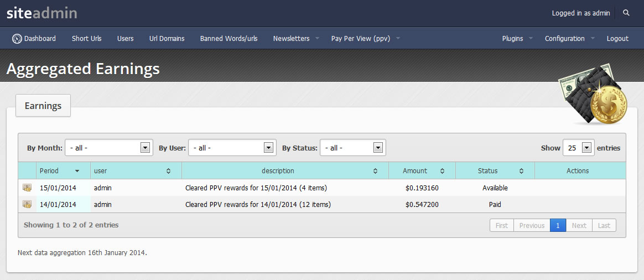The image size is (644, 280).
Task: Go to Short Urls page
Action: click(87, 39)
